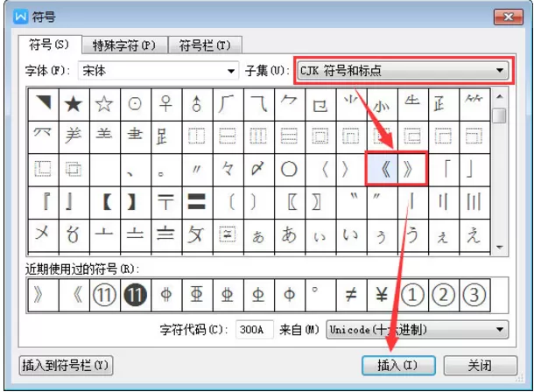The width and height of the screenshot is (534, 392).
Task: Click the 字符代码 character code field
Action: (254, 329)
